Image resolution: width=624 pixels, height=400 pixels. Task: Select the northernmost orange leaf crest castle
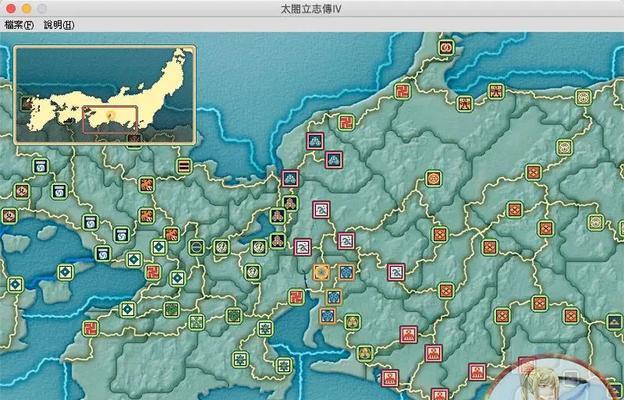point(146,185)
